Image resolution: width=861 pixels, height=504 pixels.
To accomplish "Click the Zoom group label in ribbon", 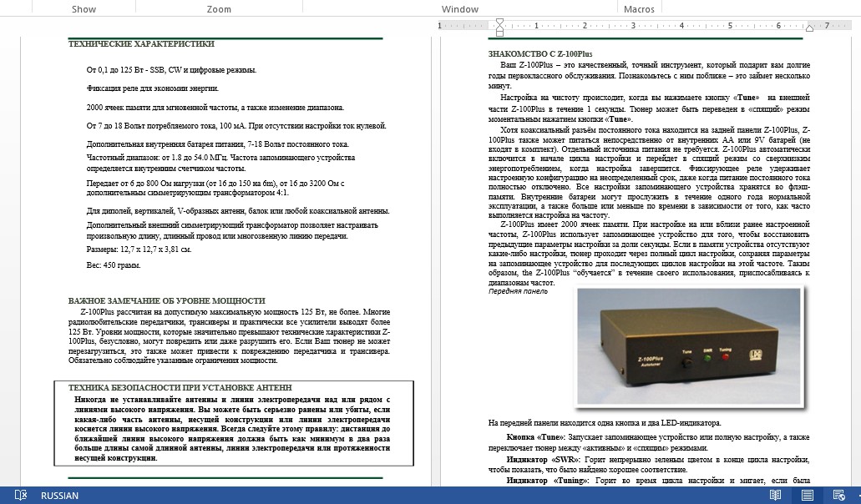I will (219, 9).
